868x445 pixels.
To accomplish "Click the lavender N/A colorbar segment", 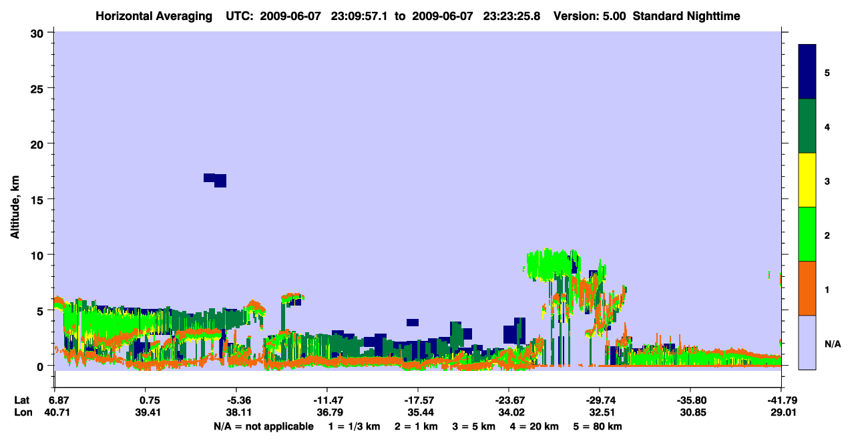I will coord(807,342).
